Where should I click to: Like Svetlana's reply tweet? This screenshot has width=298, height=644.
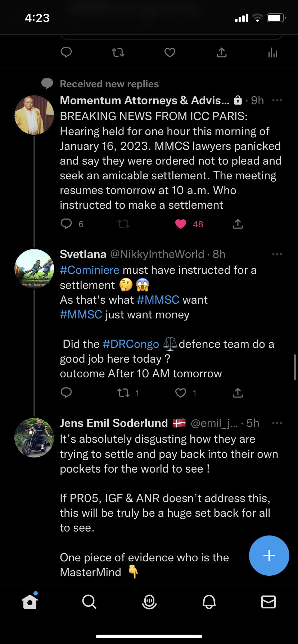point(181,393)
